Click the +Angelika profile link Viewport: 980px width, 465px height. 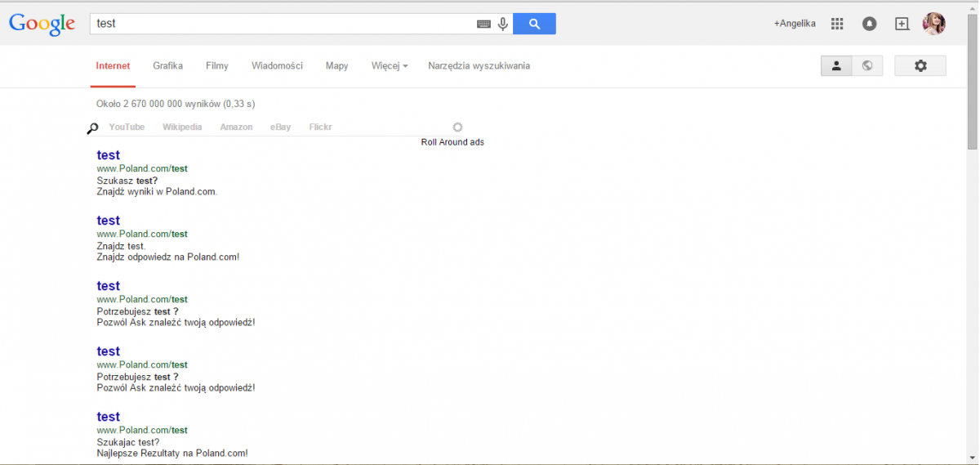[x=795, y=24]
